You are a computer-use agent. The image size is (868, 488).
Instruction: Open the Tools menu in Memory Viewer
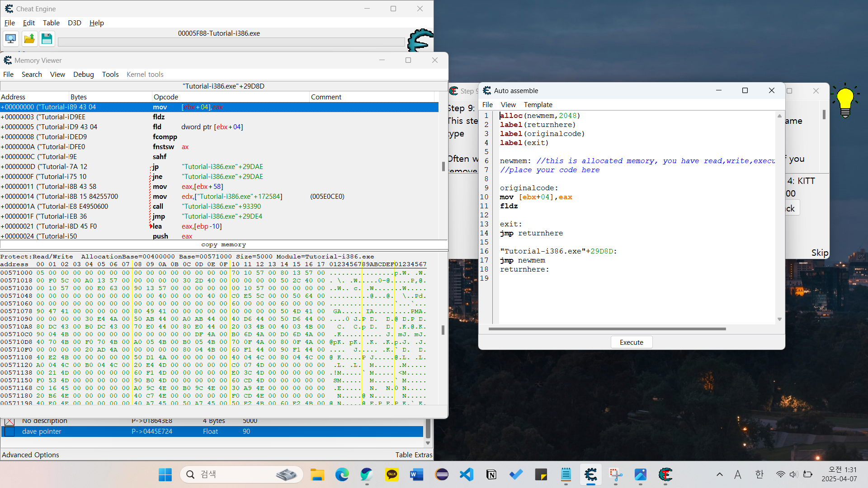tap(110, 75)
